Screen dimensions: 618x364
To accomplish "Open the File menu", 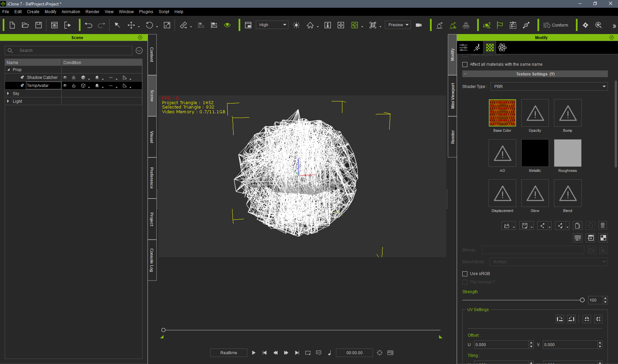I will [x=6, y=12].
